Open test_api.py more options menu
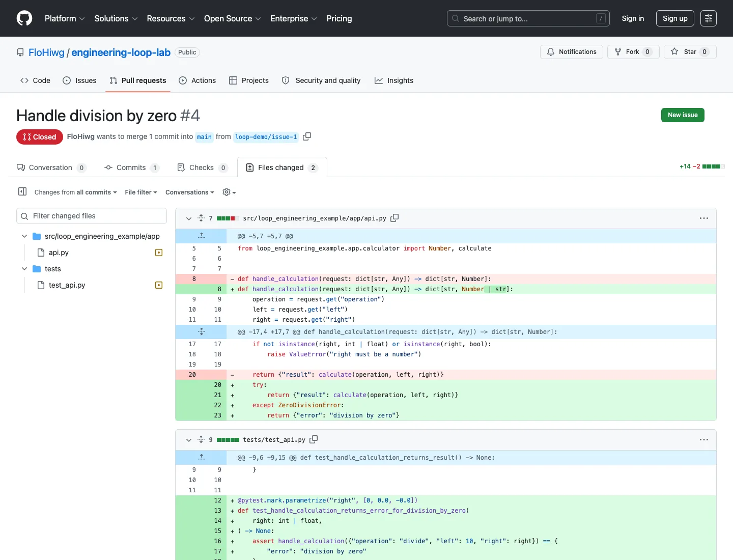 point(704,439)
